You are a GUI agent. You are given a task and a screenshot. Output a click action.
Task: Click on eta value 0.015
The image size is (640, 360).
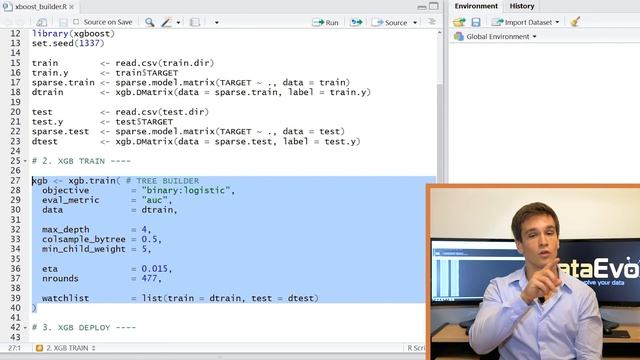pyautogui.click(x=154, y=269)
